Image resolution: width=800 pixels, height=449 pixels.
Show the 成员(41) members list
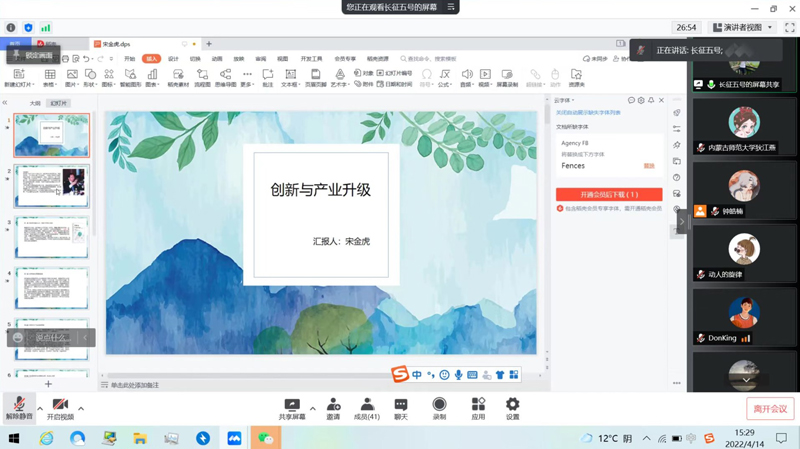[367, 408]
